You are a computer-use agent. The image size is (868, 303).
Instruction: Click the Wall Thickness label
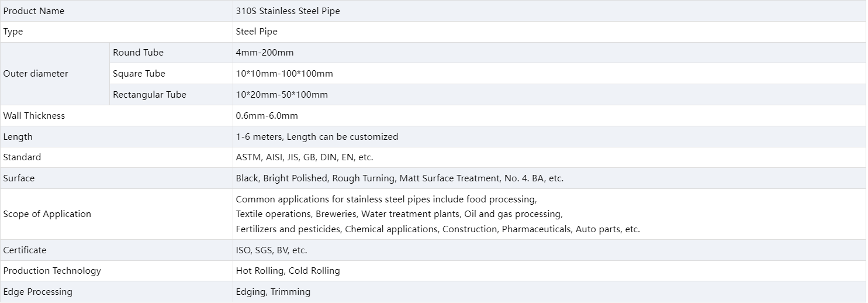[34, 116]
